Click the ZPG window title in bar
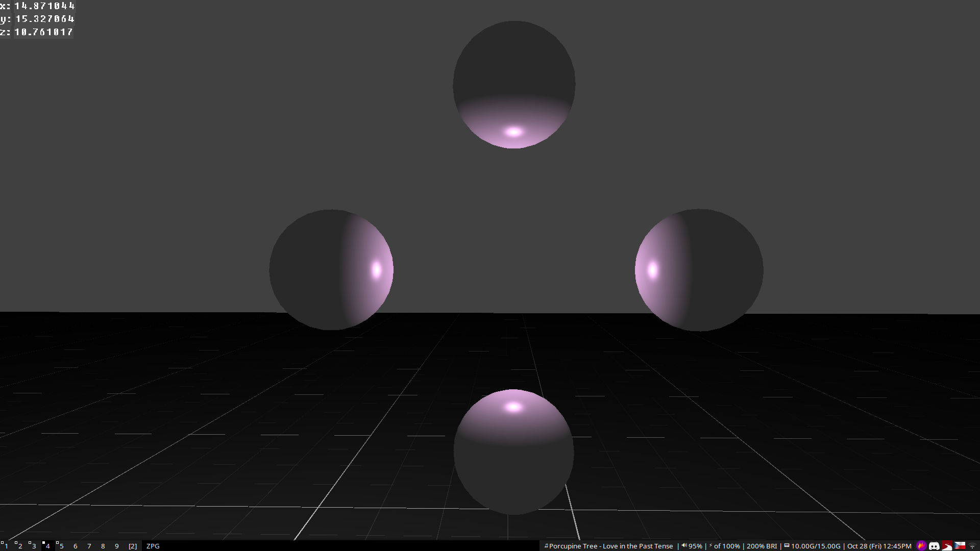Image resolution: width=980 pixels, height=551 pixels. pos(153,546)
